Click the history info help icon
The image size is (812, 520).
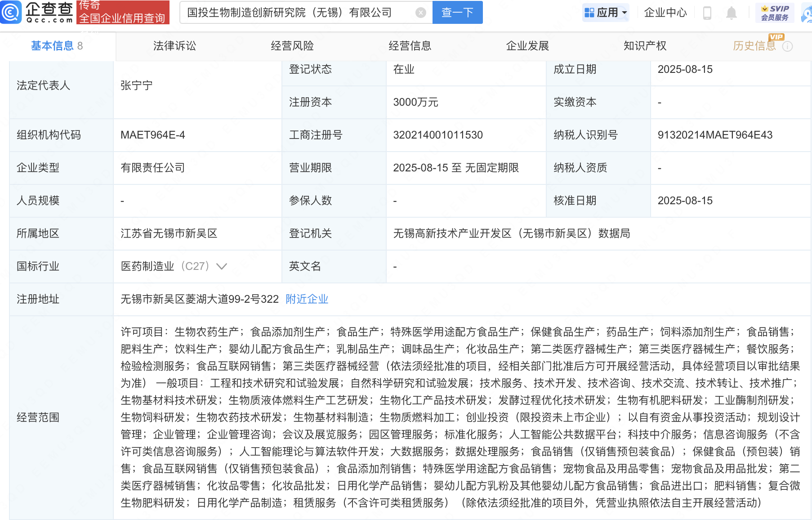(788, 46)
